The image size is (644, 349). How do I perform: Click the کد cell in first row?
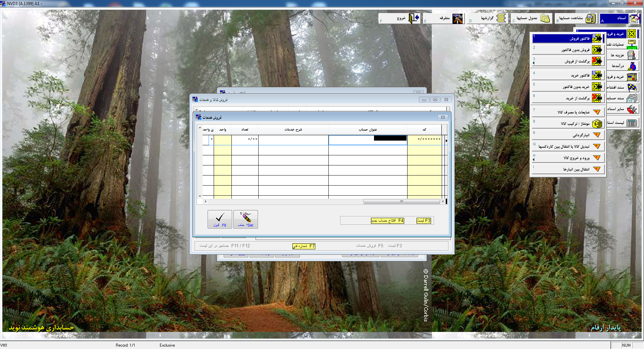click(x=425, y=140)
